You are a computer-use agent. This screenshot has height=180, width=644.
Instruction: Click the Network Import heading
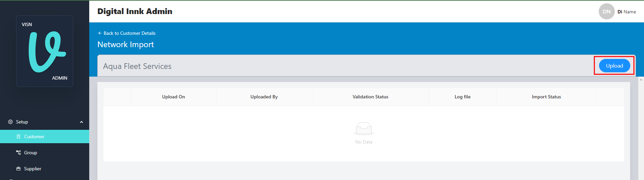pos(125,44)
